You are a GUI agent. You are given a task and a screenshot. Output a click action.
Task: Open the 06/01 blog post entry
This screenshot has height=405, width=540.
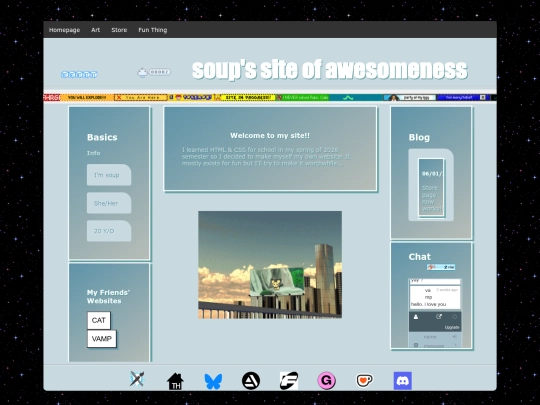coord(431,187)
